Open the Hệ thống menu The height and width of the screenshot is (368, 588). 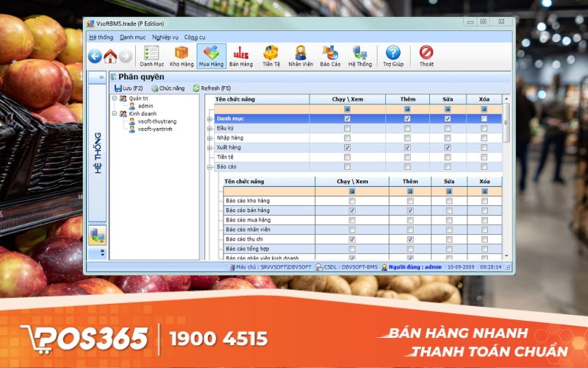click(101, 38)
